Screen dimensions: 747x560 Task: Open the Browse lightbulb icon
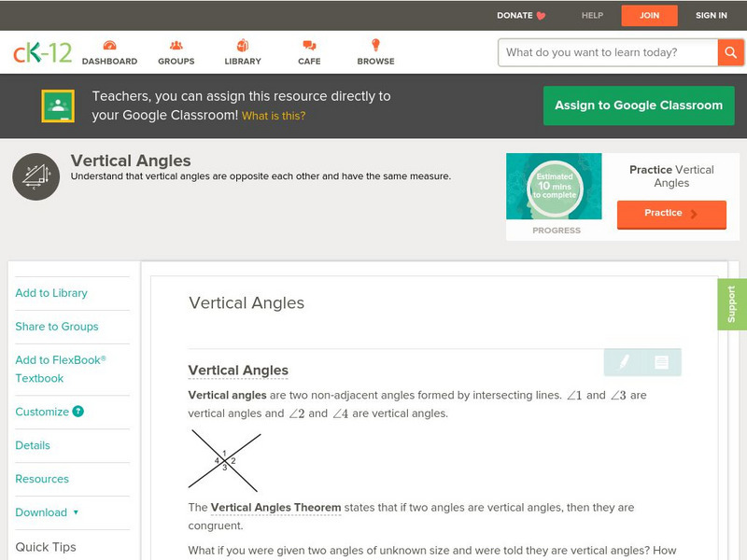[376, 45]
